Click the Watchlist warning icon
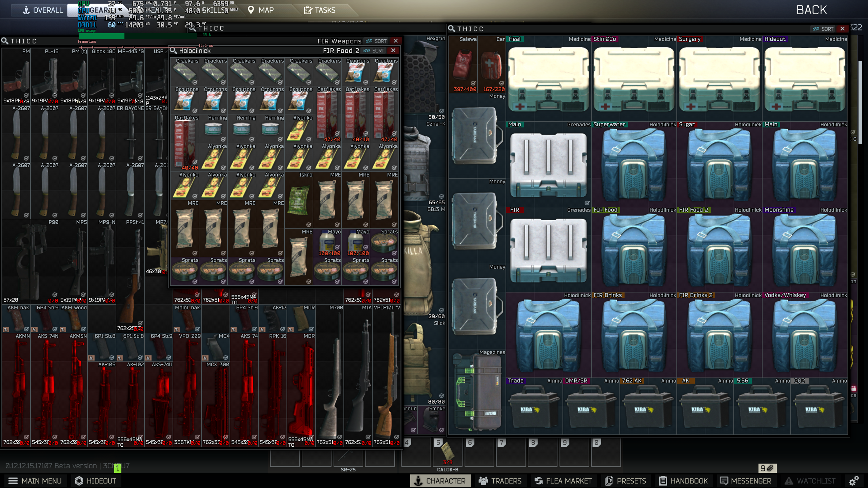Viewport: 868px width, 488px height. click(789, 481)
